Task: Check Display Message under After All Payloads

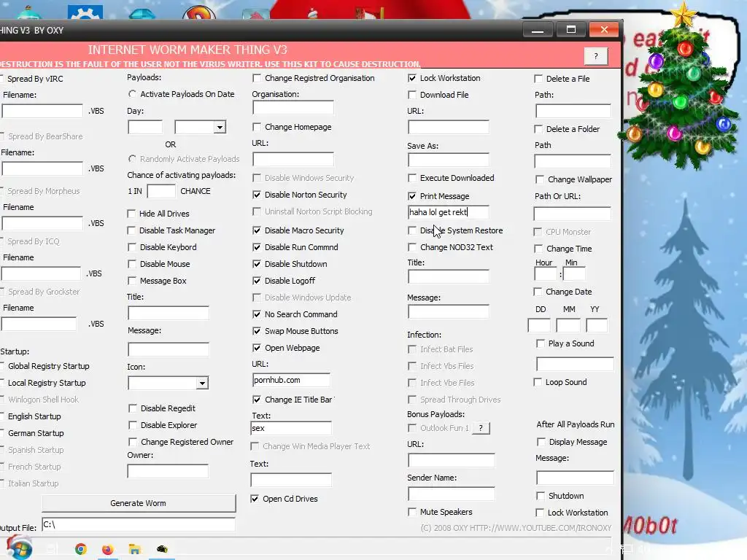Action: [541, 442]
